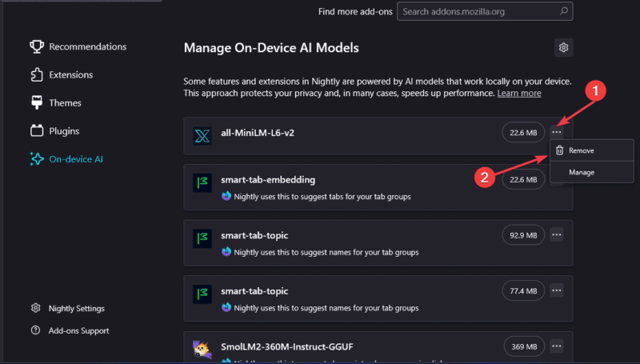Click SmolLM2-360M-Instruct-GGUF model name

coord(287,347)
